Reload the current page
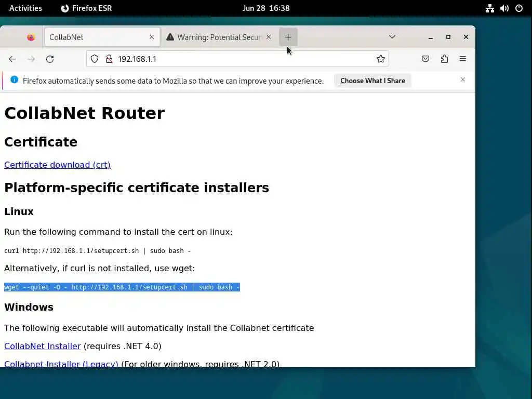Image resolution: width=532 pixels, height=399 pixels. coord(50,59)
